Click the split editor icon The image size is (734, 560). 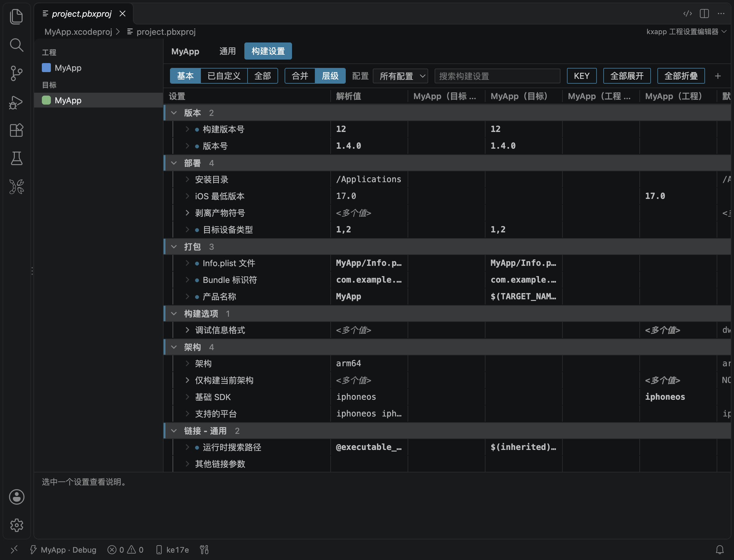tap(704, 14)
